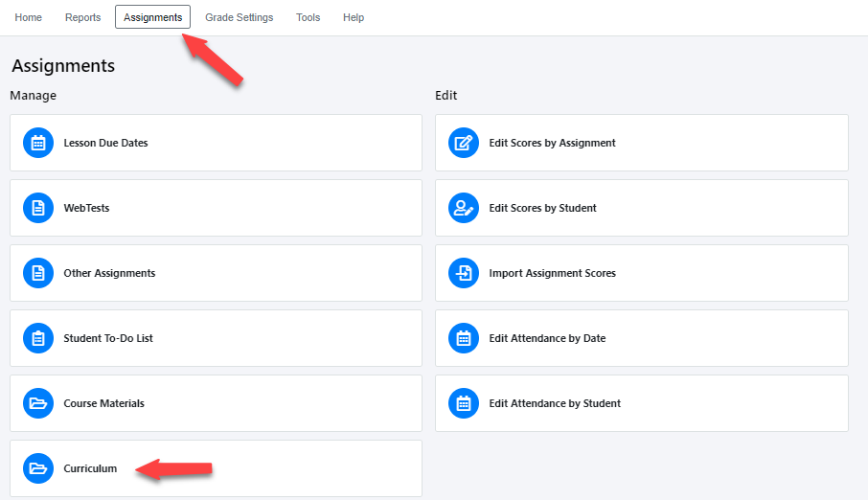
Task: Open the Help menu
Action: pyautogui.click(x=354, y=17)
